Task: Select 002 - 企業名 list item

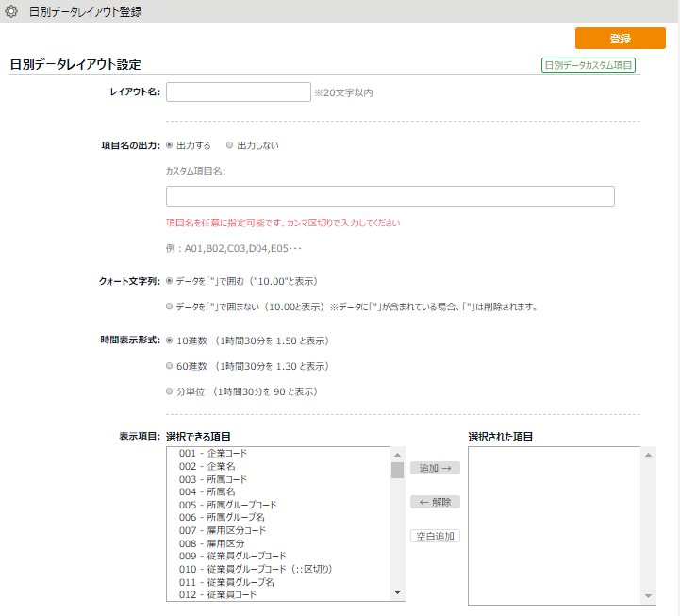Action: (278, 466)
